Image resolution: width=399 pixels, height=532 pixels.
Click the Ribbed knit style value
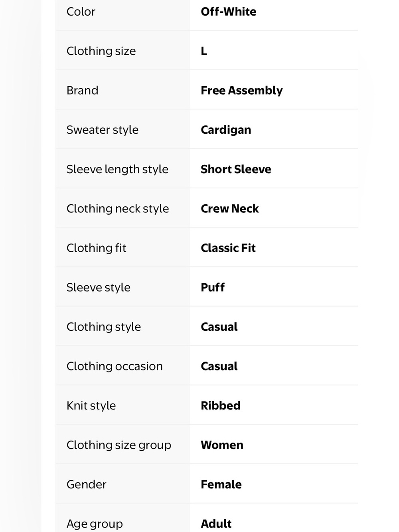click(221, 406)
